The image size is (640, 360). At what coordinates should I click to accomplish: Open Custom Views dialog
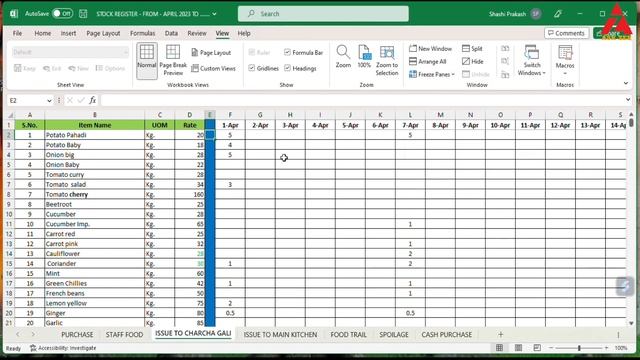pyautogui.click(x=213, y=68)
